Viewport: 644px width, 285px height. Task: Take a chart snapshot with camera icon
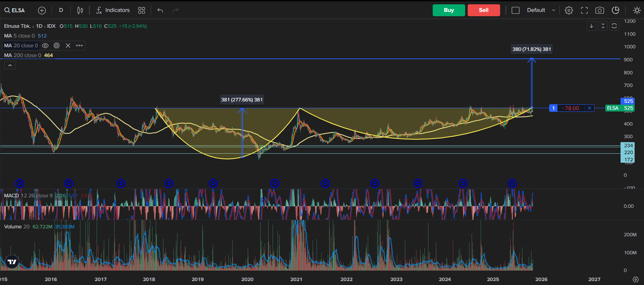tap(600, 10)
